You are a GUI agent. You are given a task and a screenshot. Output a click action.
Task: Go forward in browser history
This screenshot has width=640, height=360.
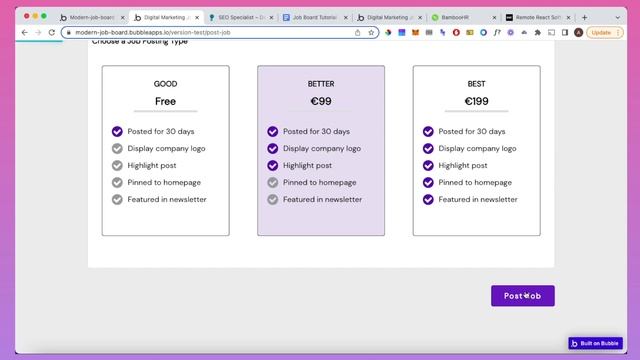pyautogui.click(x=38, y=32)
